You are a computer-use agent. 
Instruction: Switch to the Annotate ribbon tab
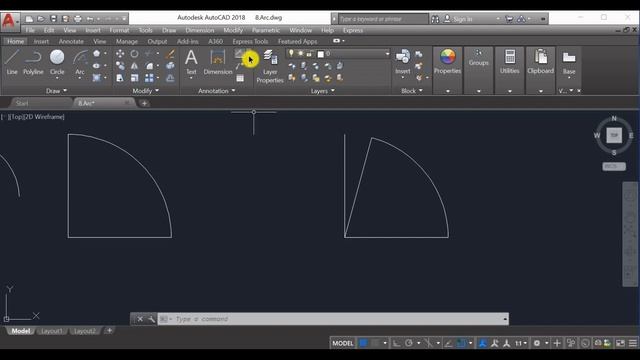(x=71, y=41)
